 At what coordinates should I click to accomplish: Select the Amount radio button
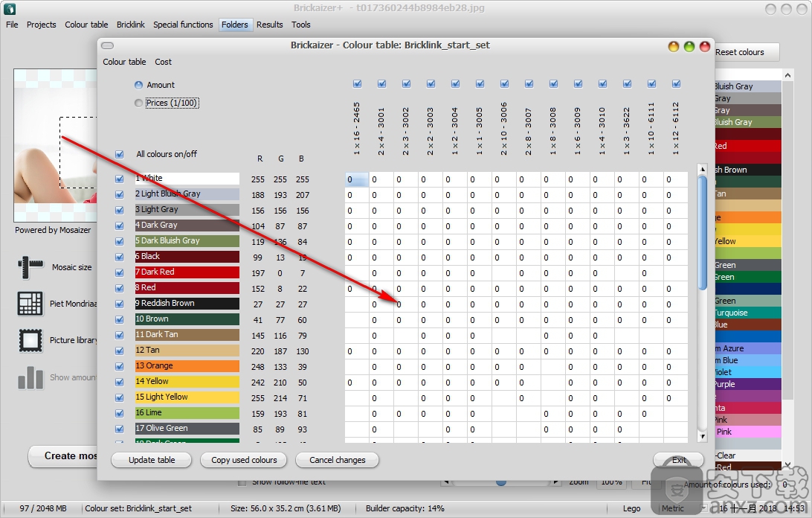click(x=138, y=85)
